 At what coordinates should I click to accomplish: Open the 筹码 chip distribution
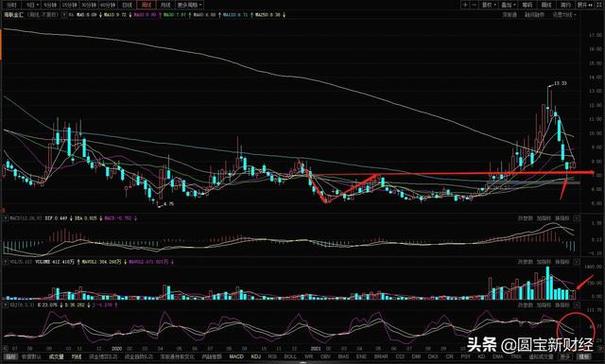click(527, 5)
